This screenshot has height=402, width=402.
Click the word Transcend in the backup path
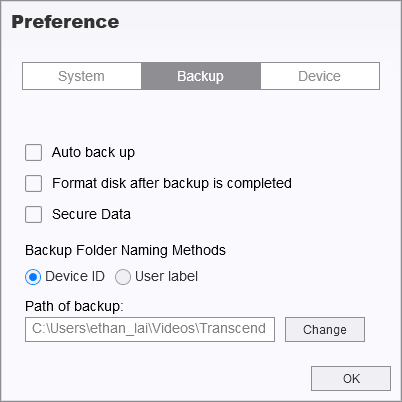click(233, 329)
